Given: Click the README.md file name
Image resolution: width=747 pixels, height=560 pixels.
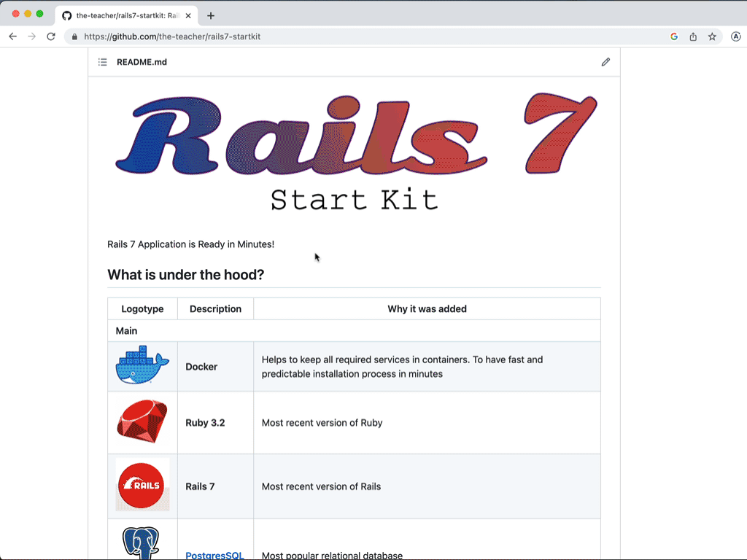Looking at the screenshot, I should 142,62.
